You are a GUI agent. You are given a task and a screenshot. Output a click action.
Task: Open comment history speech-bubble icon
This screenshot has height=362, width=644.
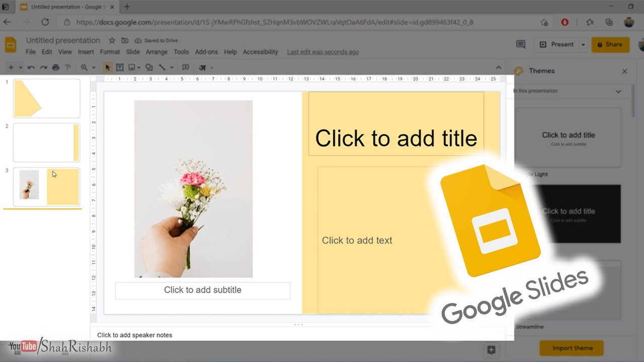pos(521,44)
